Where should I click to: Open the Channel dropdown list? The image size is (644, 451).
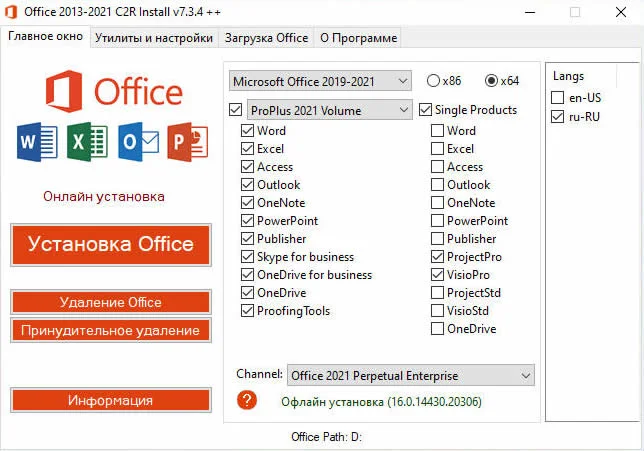pyautogui.click(x=411, y=375)
